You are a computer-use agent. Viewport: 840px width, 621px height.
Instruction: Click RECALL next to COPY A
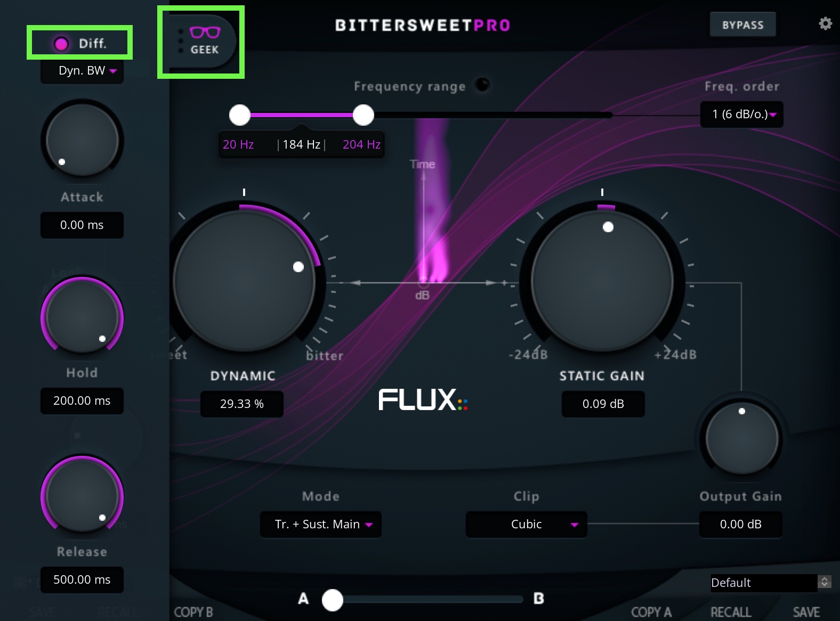click(x=731, y=612)
